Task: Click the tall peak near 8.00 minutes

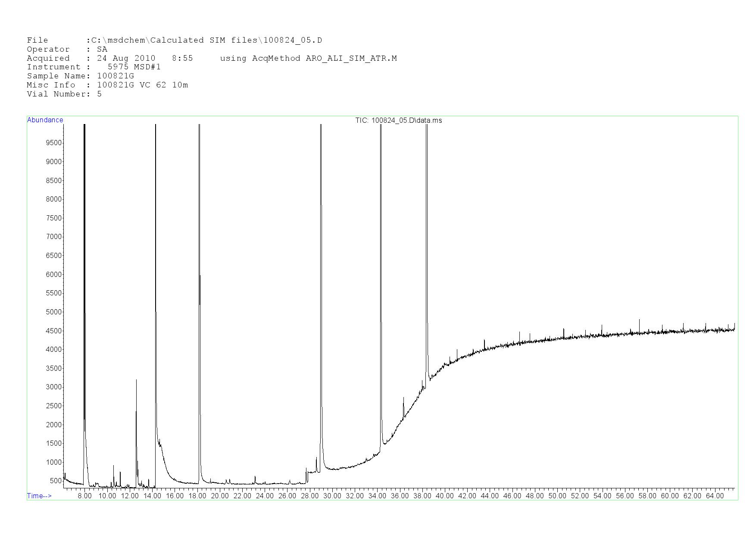Action: tap(84, 258)
